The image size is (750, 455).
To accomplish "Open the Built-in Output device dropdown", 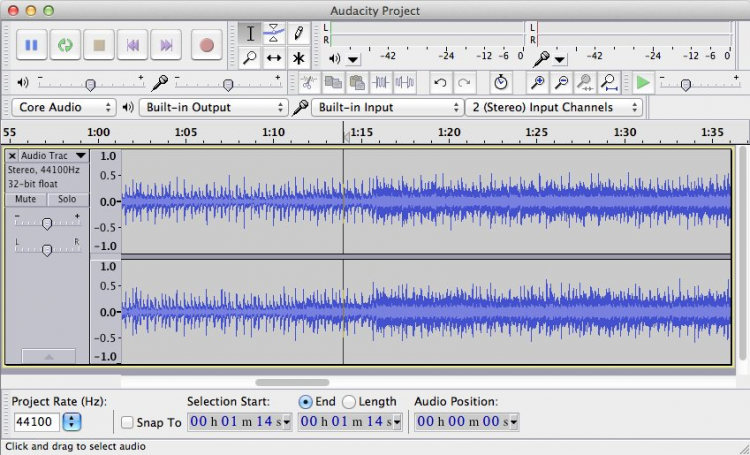I will point(213,107).
